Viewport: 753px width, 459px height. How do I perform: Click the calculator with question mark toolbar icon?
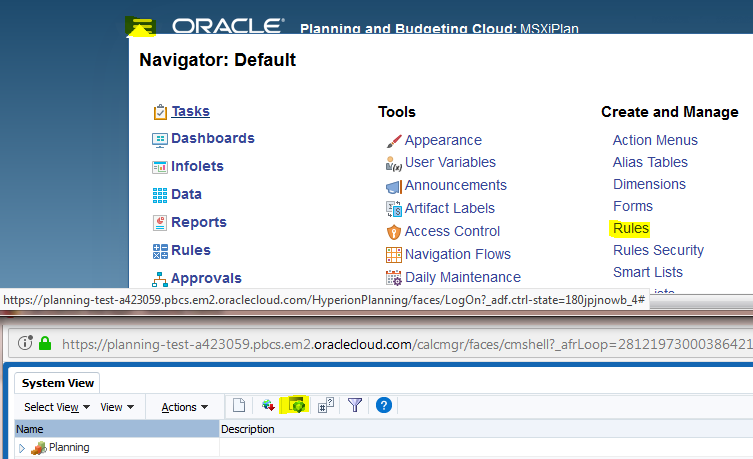pyautogui.click(x=326, y=406)
